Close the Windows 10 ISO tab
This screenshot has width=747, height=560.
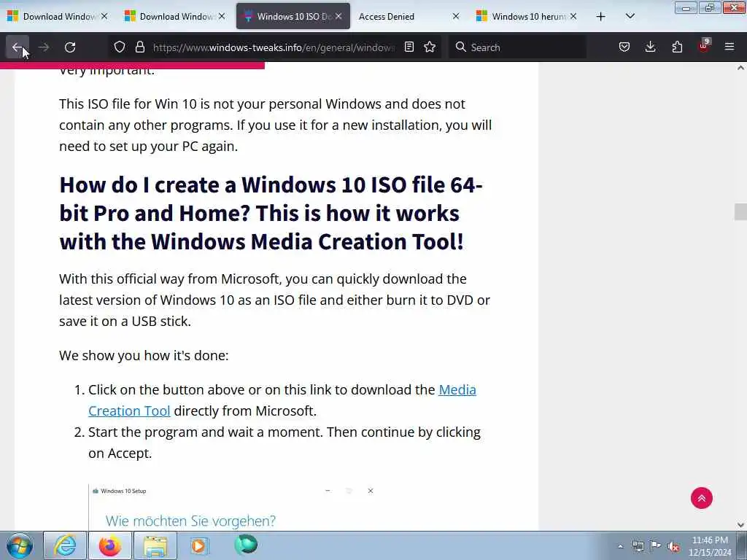pyautogui.click(x=338, y=16)
